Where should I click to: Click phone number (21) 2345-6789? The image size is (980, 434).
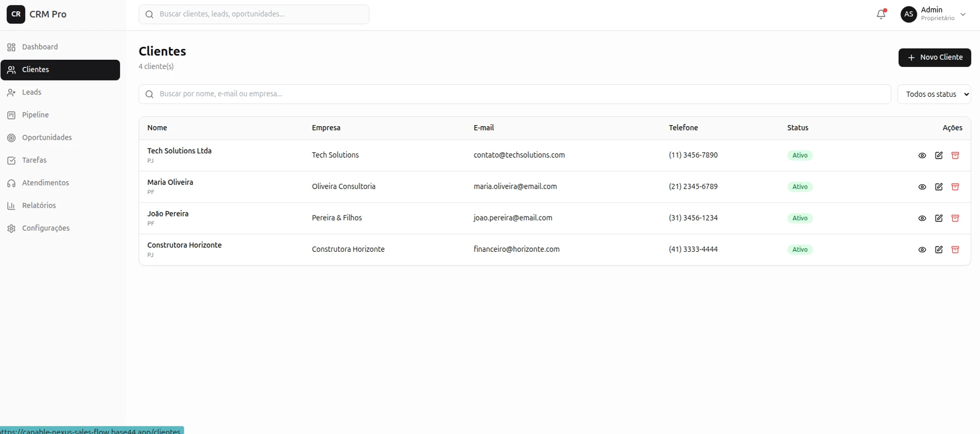(693, 187)
